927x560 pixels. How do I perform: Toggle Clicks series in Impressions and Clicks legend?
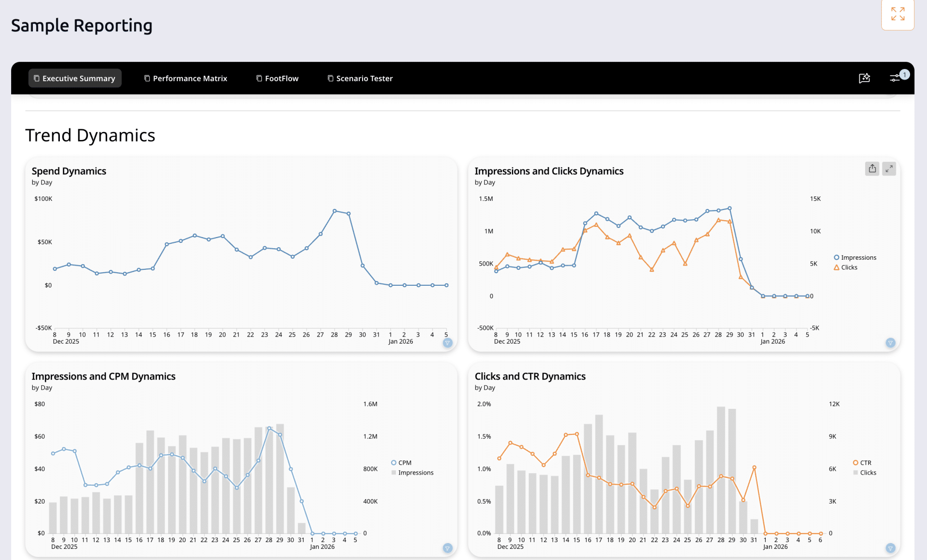pyautogui.click(x=849, y=267)
